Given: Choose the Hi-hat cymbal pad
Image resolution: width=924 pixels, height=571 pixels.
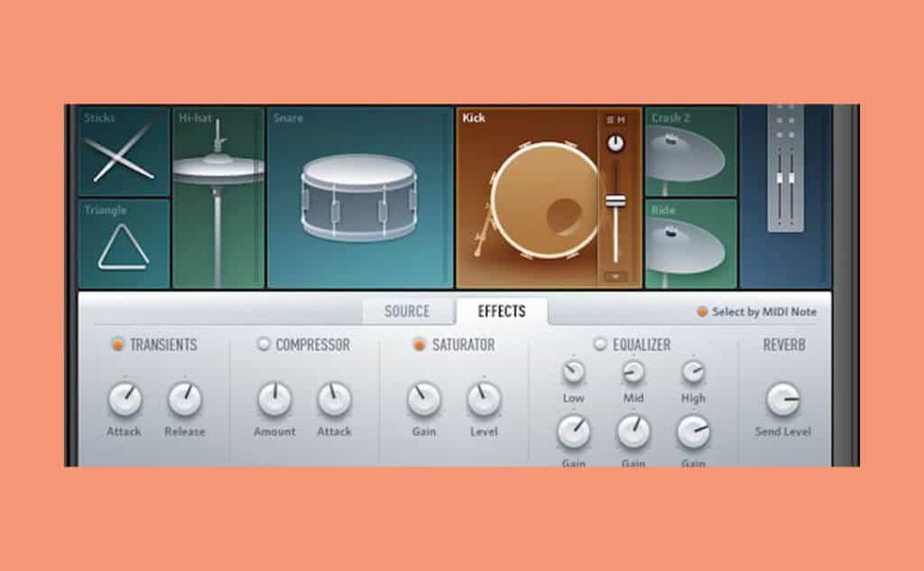Looking at the screenshot, I should pos(217,197).
